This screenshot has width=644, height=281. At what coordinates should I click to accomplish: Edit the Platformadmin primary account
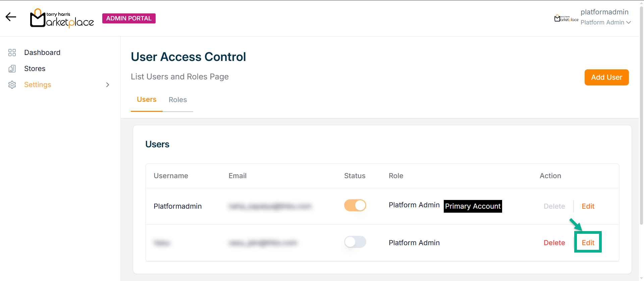pos(588,206)
